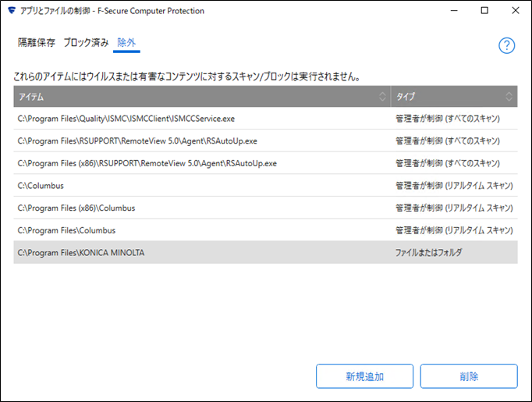Image resolution: width=532 pixels, height=402 pixels.
Task: Click type cell of C:\Columbus row
Action: [454, 186]
